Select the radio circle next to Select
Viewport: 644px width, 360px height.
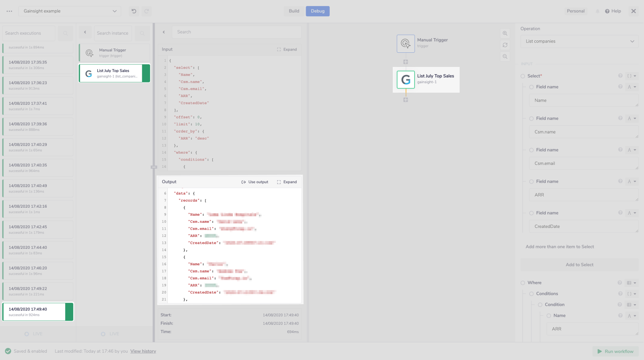tap(523, 76)
